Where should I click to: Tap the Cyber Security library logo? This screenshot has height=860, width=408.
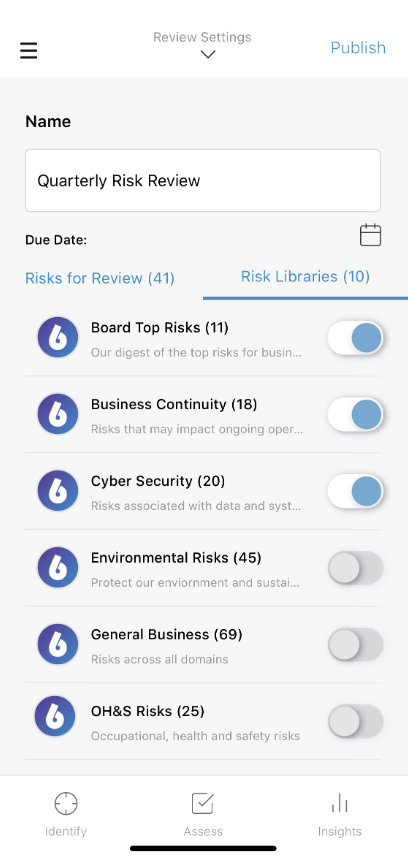coord(58,490)
